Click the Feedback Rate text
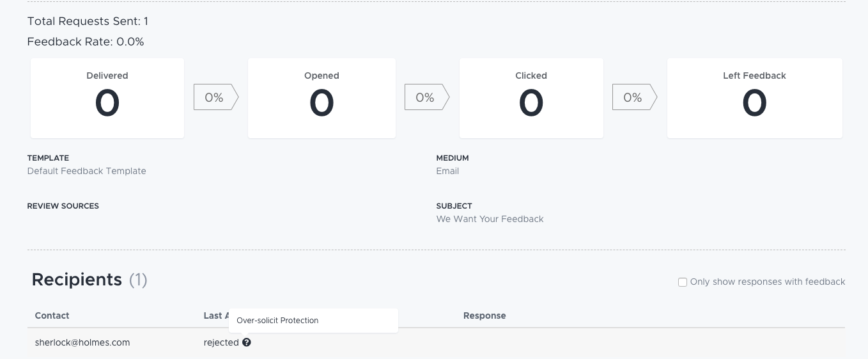Screen dimensions: 868x359 [x=86, y=42]
